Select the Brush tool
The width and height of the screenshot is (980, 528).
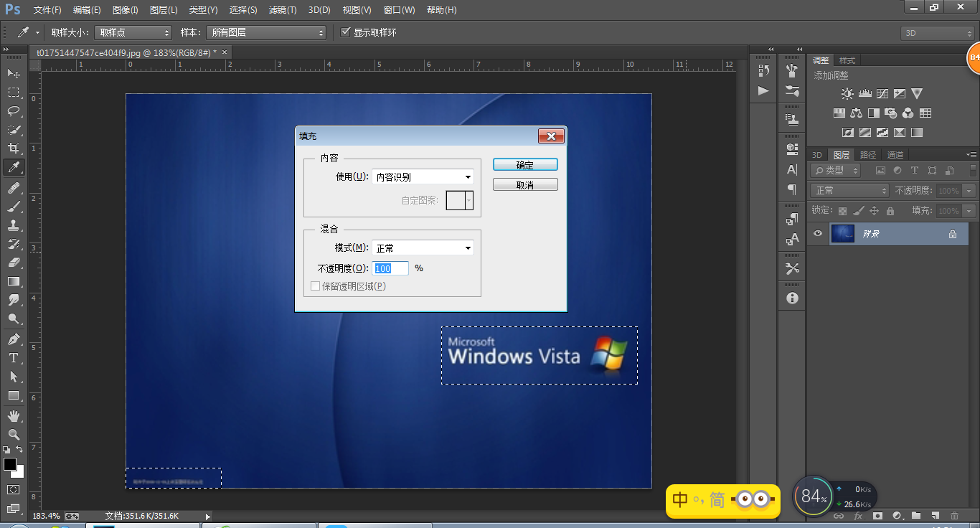pos(14,207)
